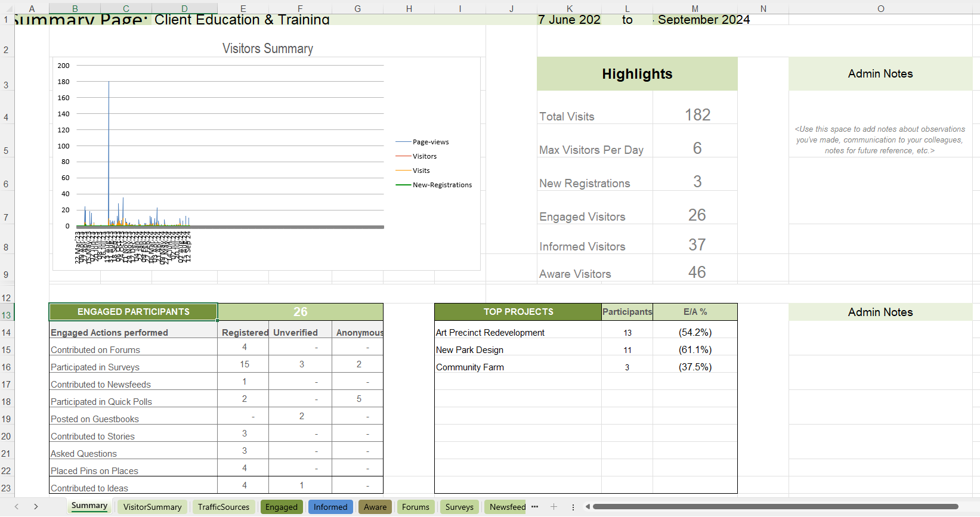Add a new sheet with the plus icon
This screenshot has width=980, height=517.
pos(554,507)
